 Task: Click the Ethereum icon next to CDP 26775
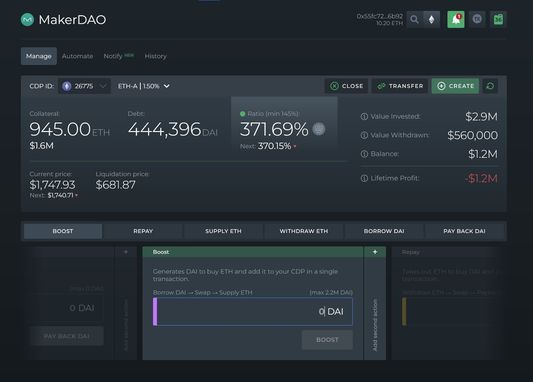(67, 86)
